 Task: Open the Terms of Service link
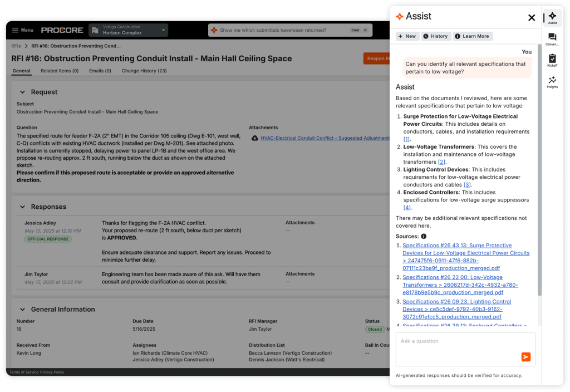click(23, 373)
